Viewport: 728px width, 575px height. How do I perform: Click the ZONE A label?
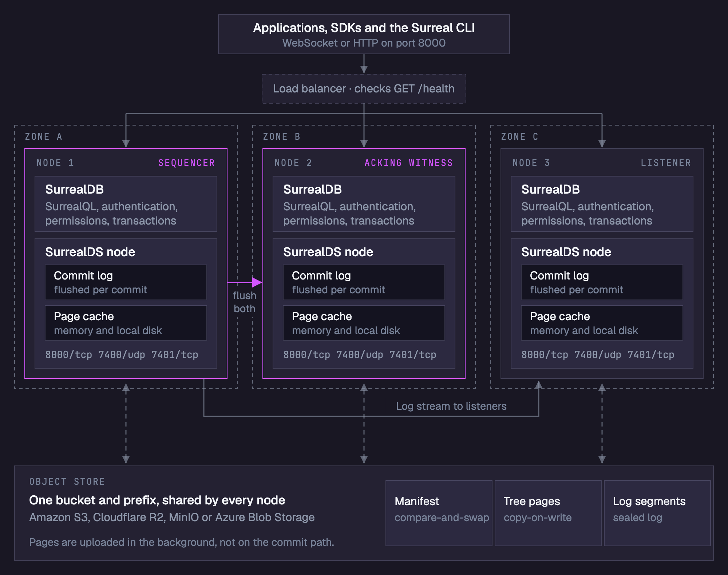click(x=44, y=137)
